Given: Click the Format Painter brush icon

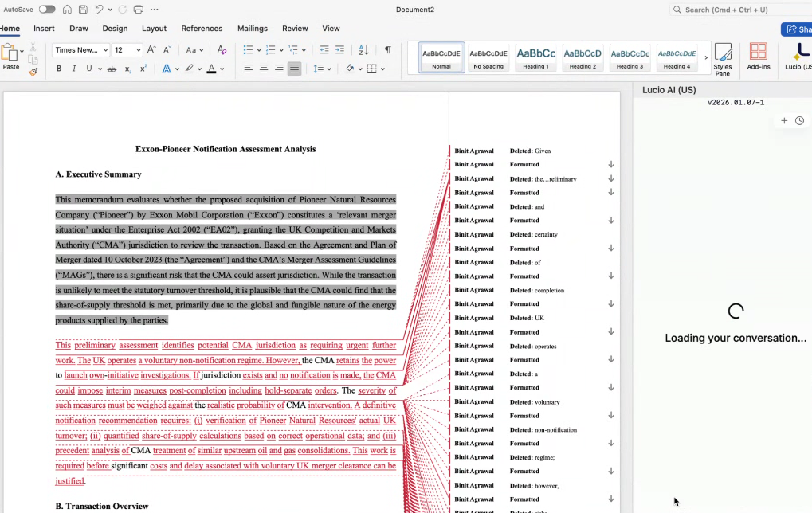Looking at the screenshot, I should click(33, 72).
